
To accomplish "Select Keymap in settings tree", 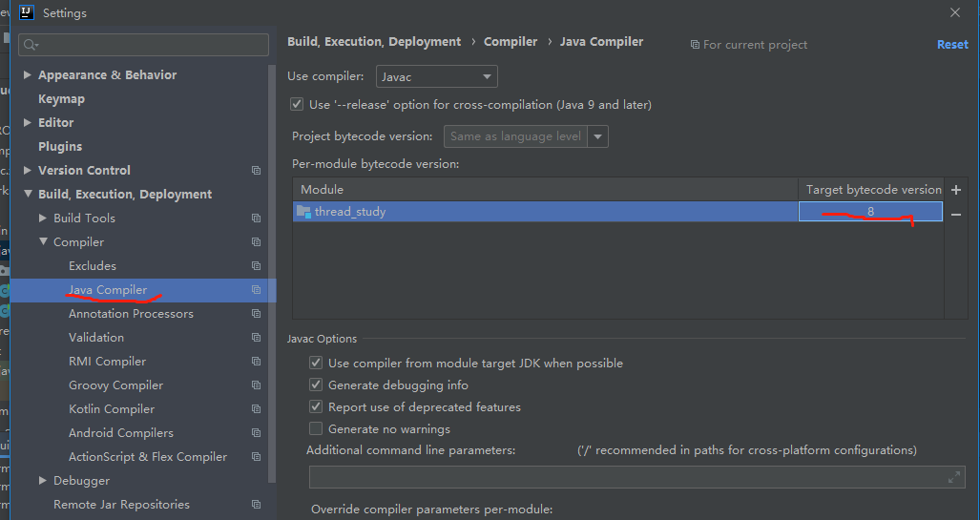I will click(x=61, y=98).
